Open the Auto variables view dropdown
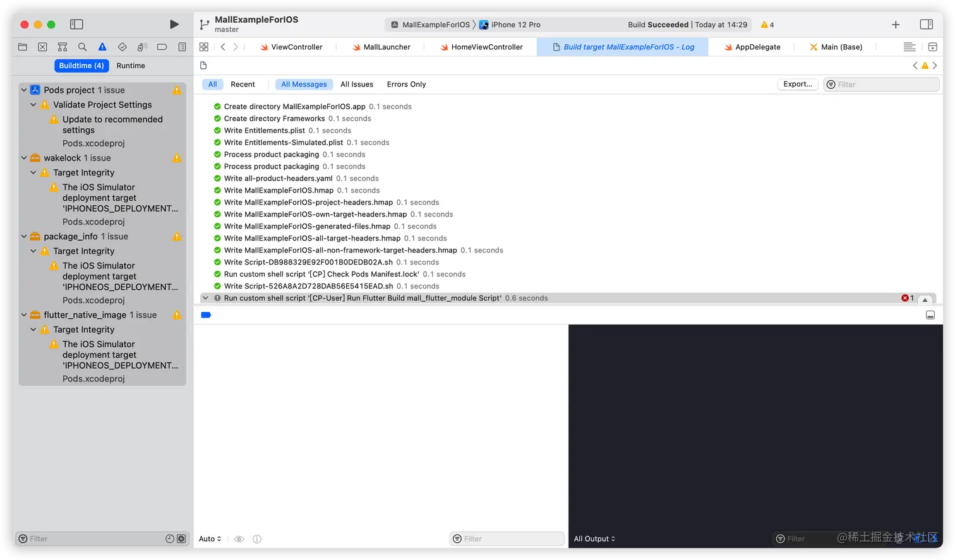955x560 pixels. tap(210, 539)
